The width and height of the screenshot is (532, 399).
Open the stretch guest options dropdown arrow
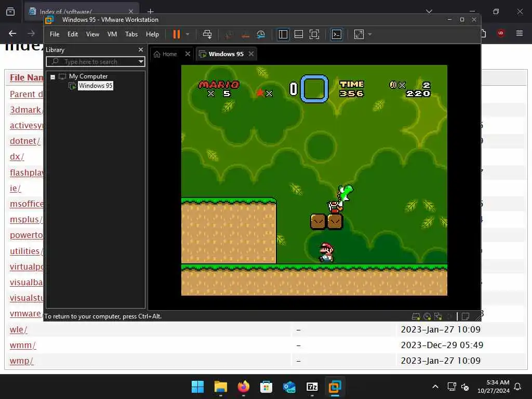pyautogui.click(x=370, y=34)
